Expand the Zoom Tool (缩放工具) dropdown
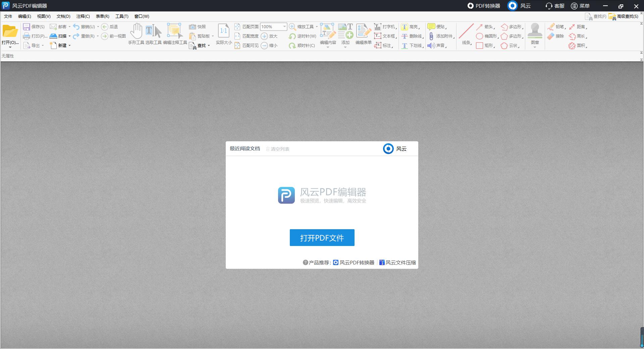The image size is (644, 349). [x=317, y=27]
